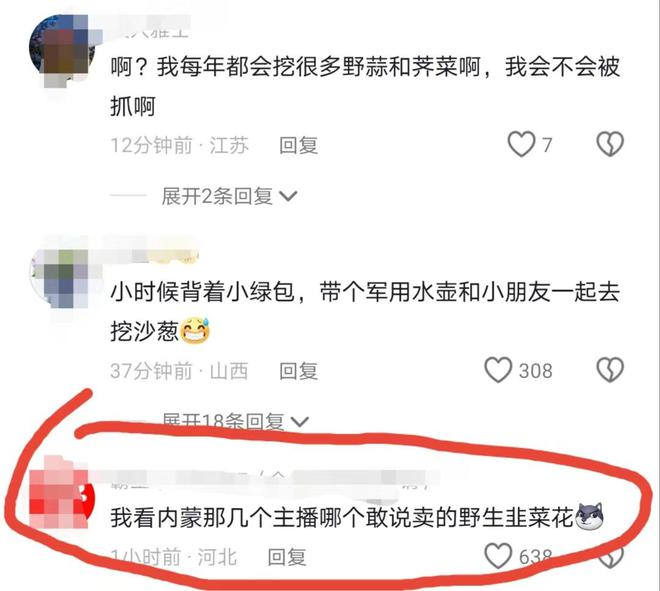Reply to the Jiangsu comment via 回复

298,145
